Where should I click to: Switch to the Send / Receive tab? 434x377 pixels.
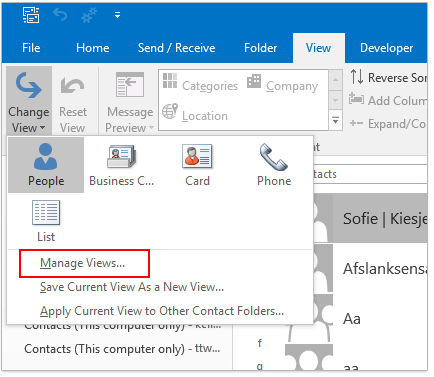pyautogui.click(x=177, y=48)
